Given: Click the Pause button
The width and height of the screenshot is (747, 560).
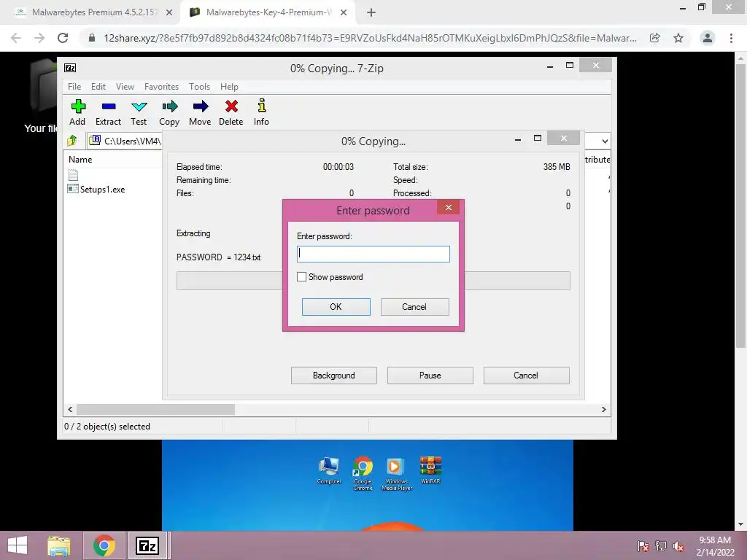Looking at the screenshot, I should 430,376.
